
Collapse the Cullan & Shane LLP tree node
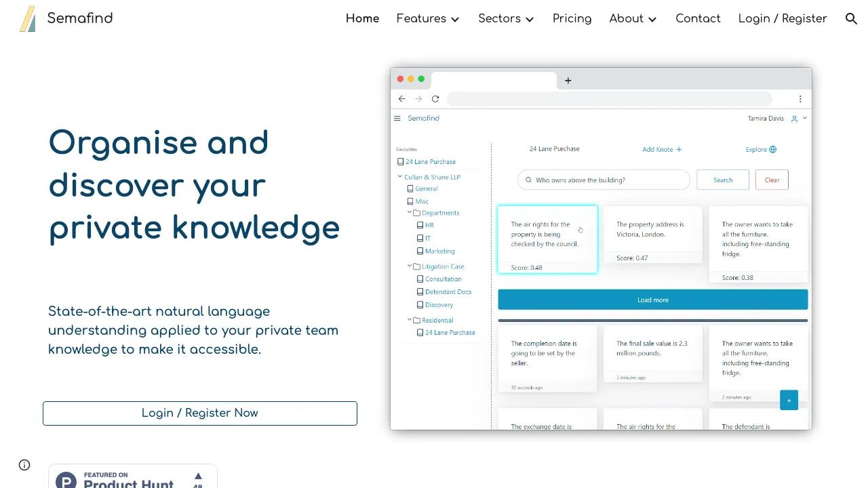pyautogui.click(x=400, y=177)
